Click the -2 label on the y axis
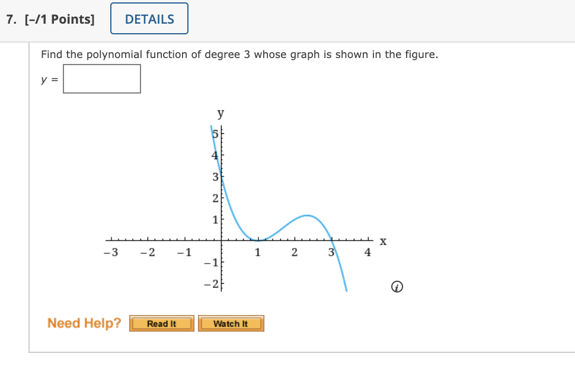Image resolution: width=575 pixels, height=392 pixels. (x=210, y=285)
